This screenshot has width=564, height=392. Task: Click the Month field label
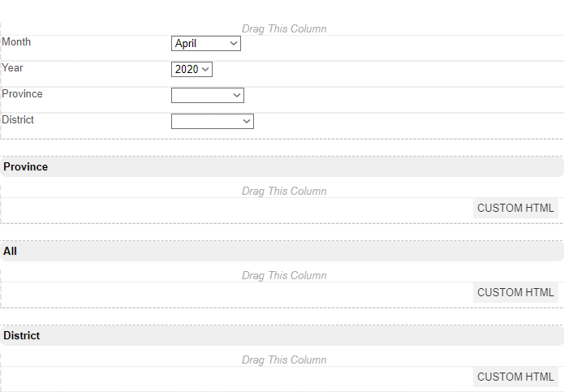[16, 42]
